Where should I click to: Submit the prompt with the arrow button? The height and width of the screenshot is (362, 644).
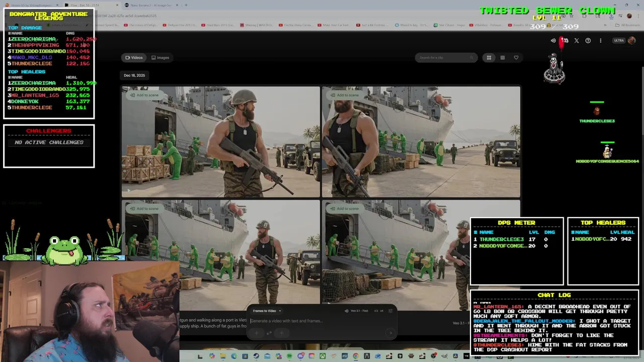[x=390, y=333]
